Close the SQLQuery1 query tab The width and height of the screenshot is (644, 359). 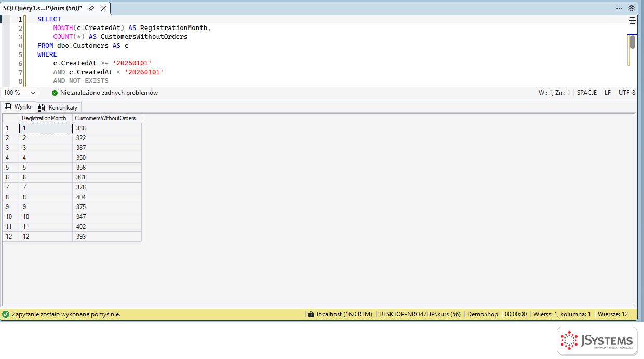pyautogui.click(x=103, y=8)
